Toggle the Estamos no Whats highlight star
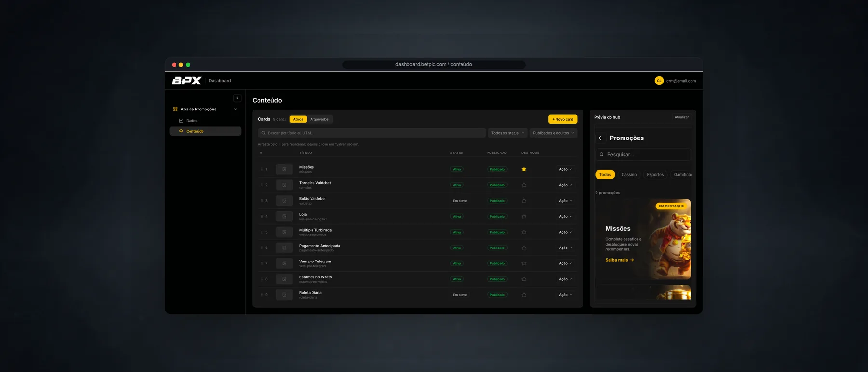The width and height of the screenshot is (868, 372). click(524, 279)
